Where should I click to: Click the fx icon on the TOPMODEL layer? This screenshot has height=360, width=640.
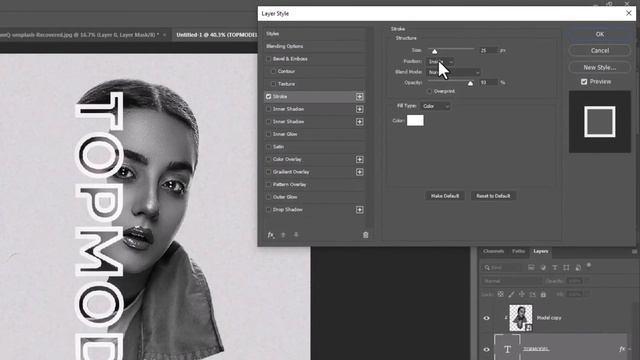tap(622, 349)
